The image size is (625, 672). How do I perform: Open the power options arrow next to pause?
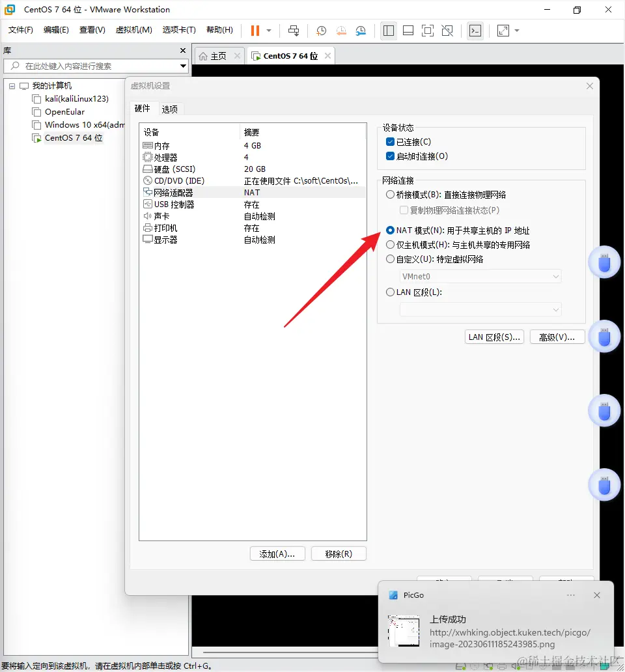click(269, 31)
